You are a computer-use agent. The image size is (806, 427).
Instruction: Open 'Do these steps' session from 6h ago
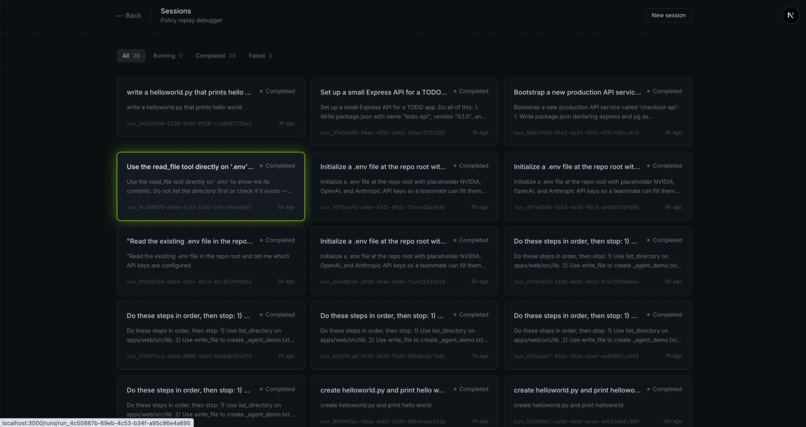[x=598, y=261]
